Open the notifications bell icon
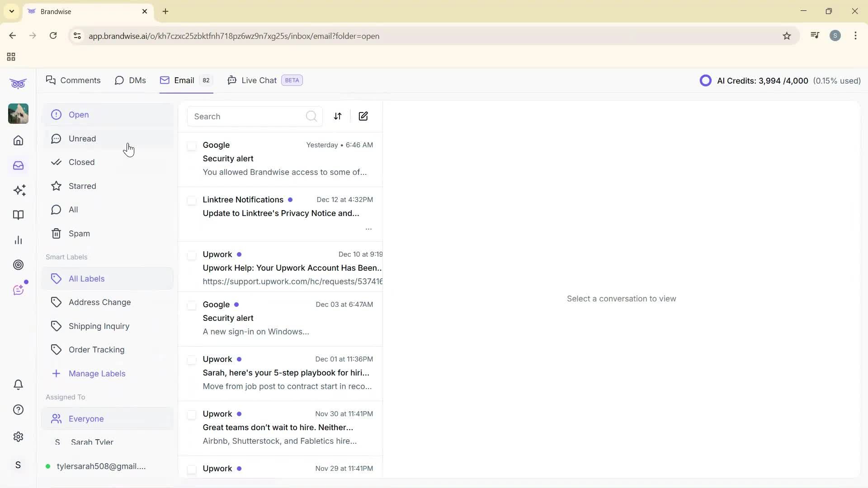This screenshot has width=868, height=488. (x=18, y=385)
